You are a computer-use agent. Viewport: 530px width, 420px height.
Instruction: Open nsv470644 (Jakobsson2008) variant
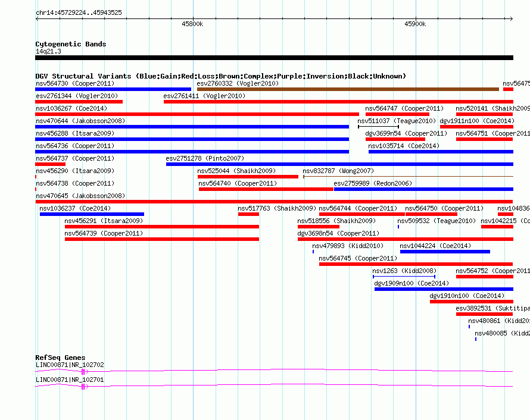point(80,121)
